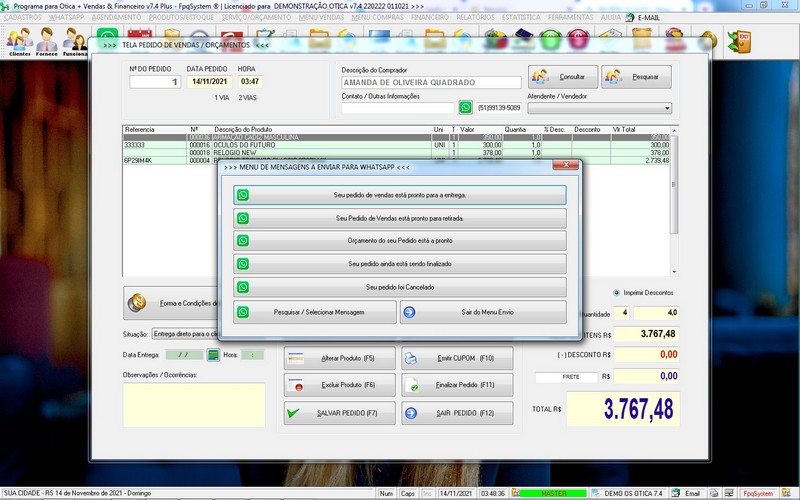800x500 pixels.
Task: Click WhatsApp icon beside the phone number
Action: click(465, 108)
